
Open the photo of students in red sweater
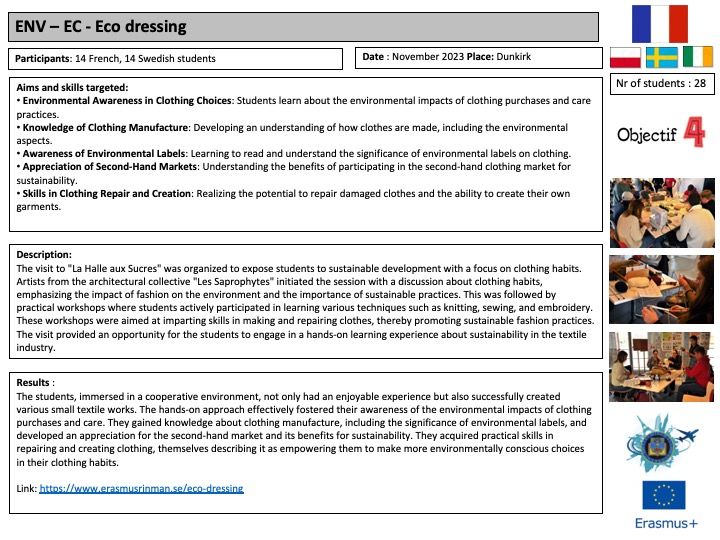click(x=662, y=367)
